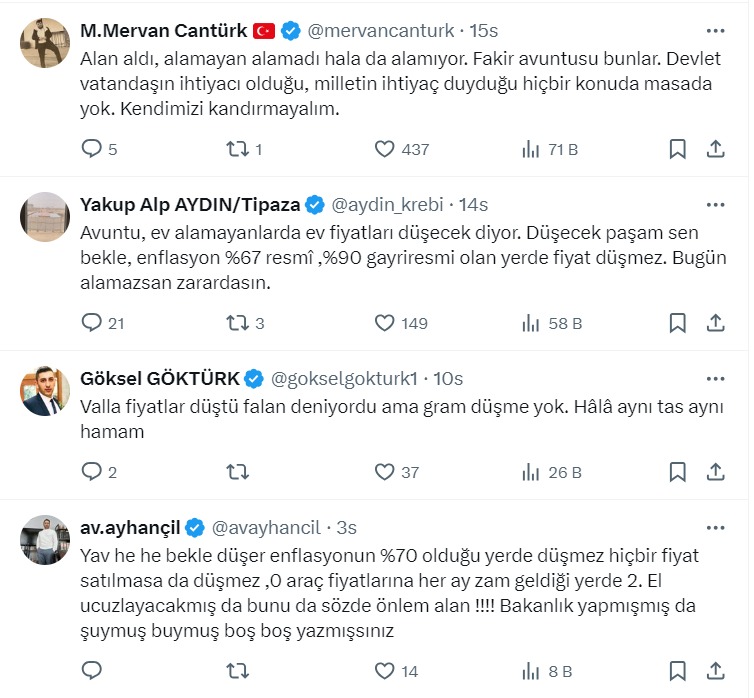Reply to M.Mervan Cantürk's tweet

[92, 149]
